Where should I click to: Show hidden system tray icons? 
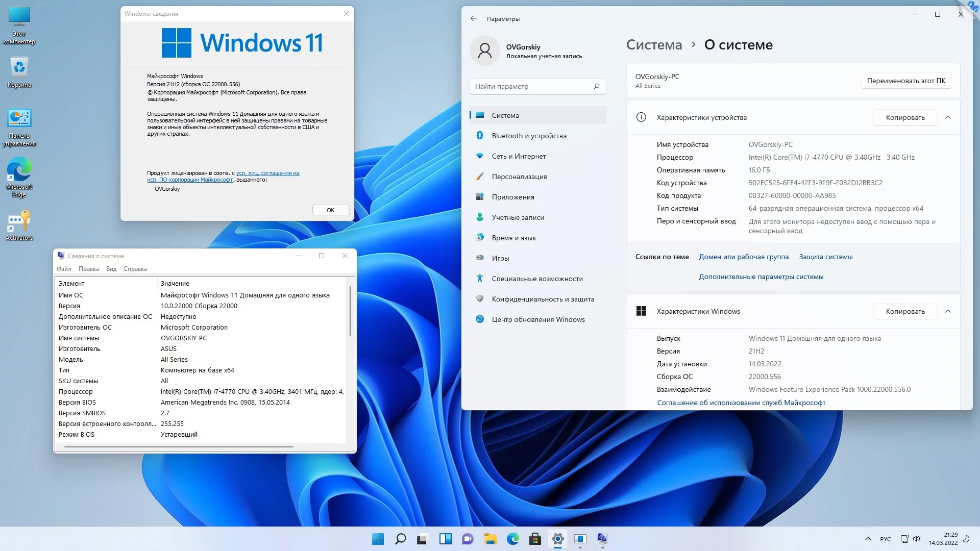[868, 539]
